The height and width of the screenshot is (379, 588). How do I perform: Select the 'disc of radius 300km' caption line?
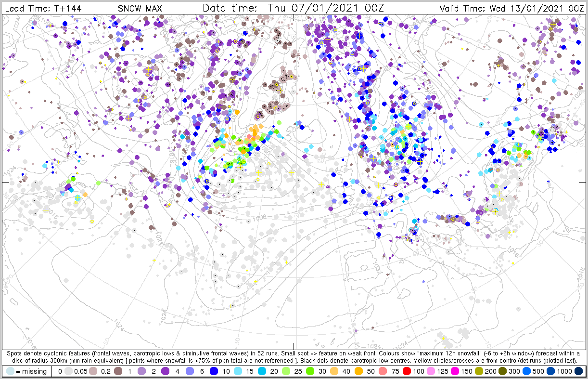[x=294, y=360]
